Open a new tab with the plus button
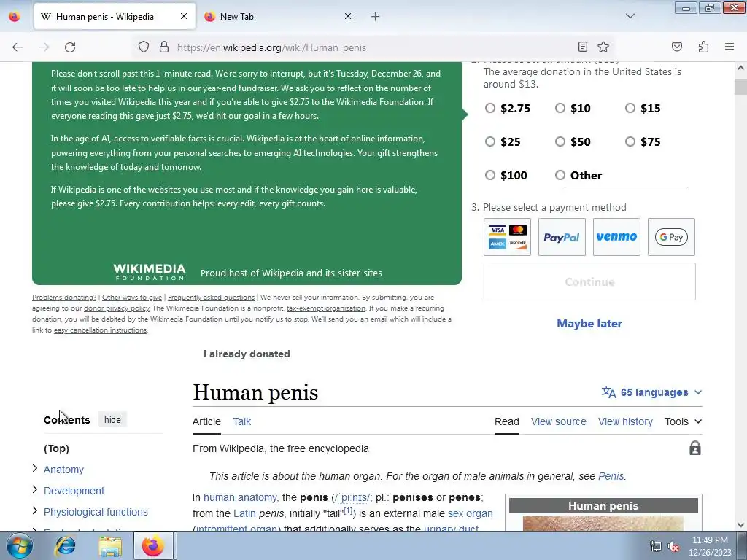This screenshot has height=560, width=747. pos(376,17)
